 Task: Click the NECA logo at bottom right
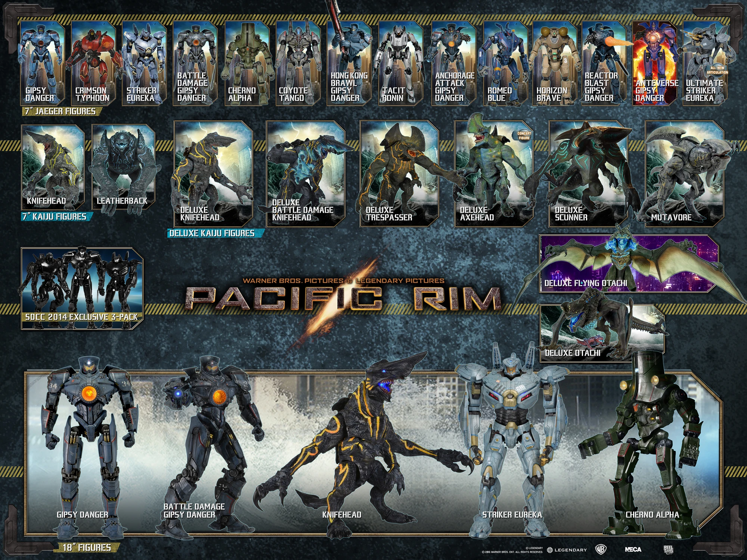(x=633, y=550)
